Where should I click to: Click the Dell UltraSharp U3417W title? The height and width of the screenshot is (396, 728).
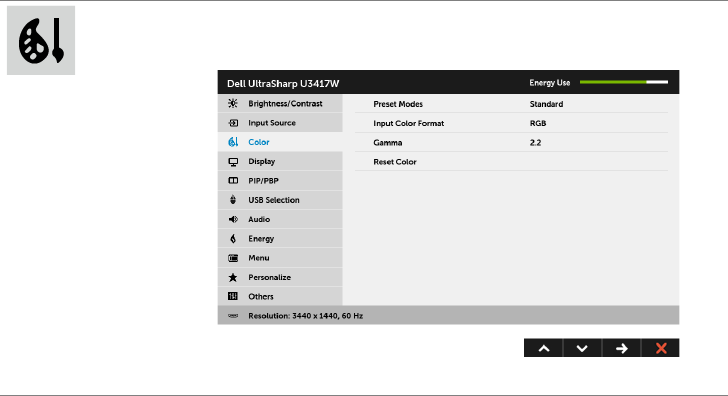[283, 84]
